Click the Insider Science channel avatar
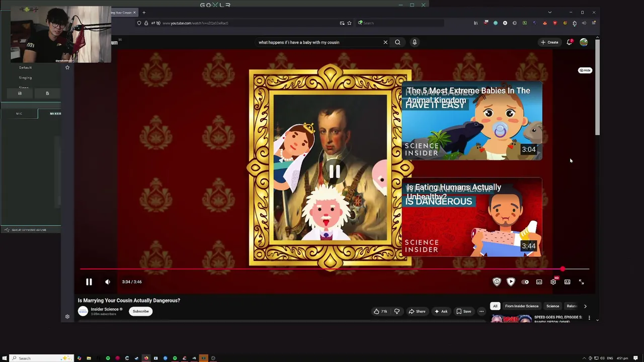The image size is (644, 362). [83, 312]
